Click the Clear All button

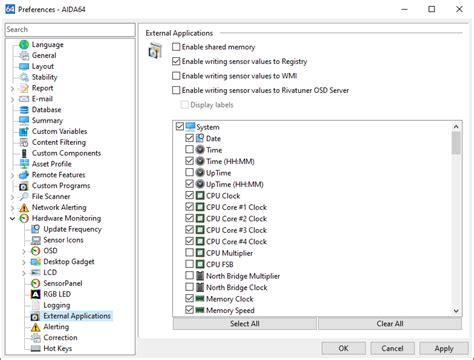[x=390, y=324]
